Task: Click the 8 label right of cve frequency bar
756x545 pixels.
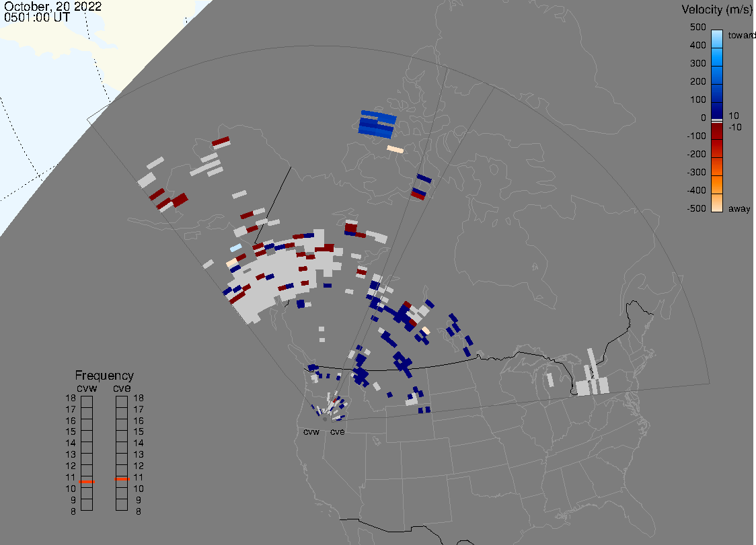Action: click(x=139, y=512)
